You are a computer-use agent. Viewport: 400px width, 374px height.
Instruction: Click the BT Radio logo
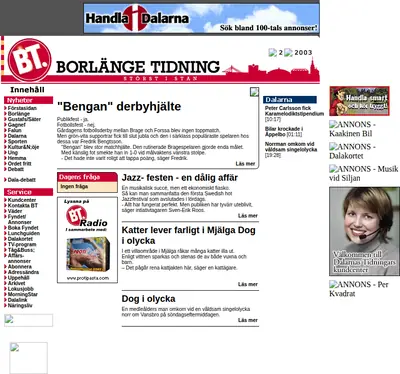pyautogui.click(x=86, y=216)
